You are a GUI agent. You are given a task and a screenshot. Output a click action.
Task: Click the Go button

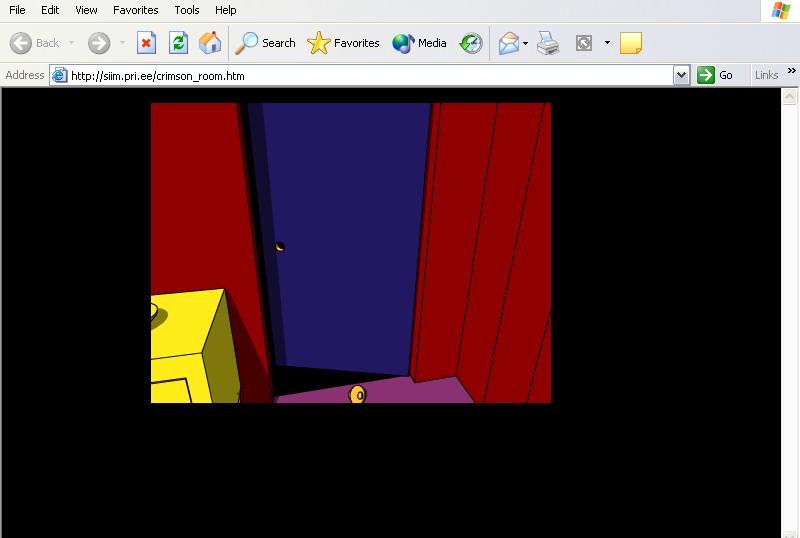click(x=716, y=76)
